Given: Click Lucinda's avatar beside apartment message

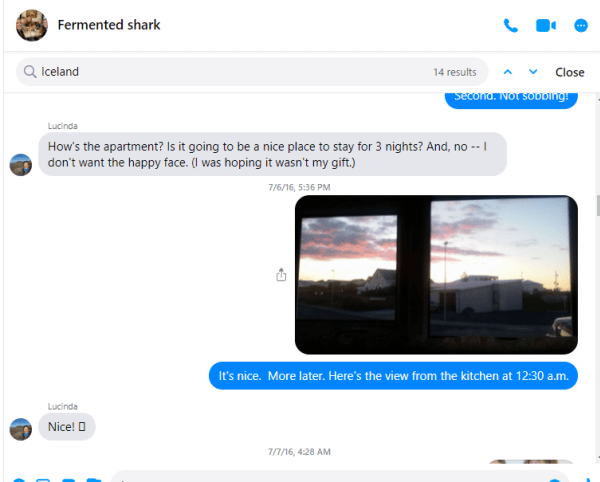Looking at the screenshot, I should click(21, 165).
